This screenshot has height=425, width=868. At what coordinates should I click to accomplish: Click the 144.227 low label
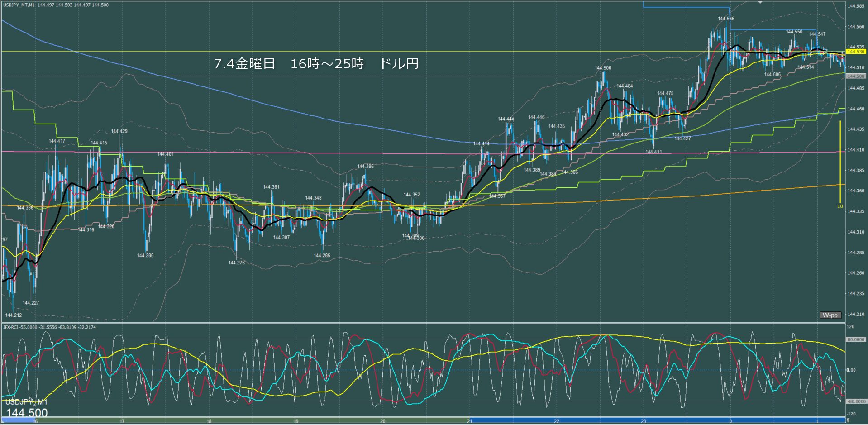[x=31, y=303]
